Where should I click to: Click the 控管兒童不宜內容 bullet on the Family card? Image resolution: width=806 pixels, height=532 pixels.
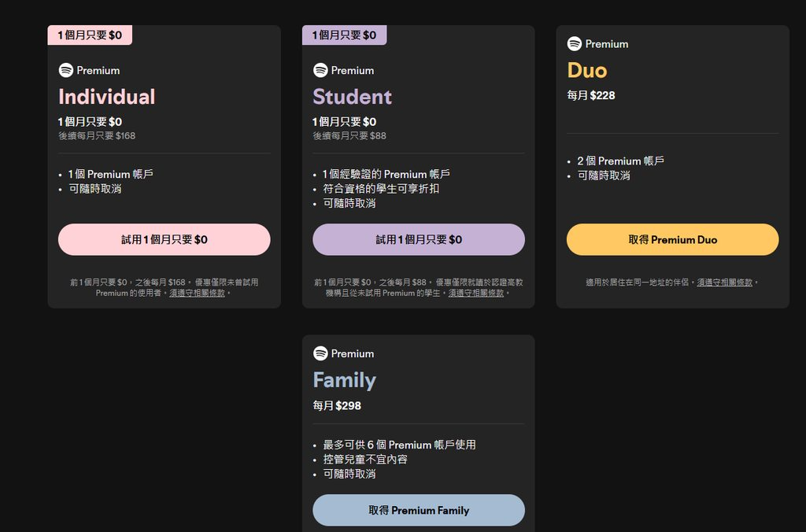point(365,459)
